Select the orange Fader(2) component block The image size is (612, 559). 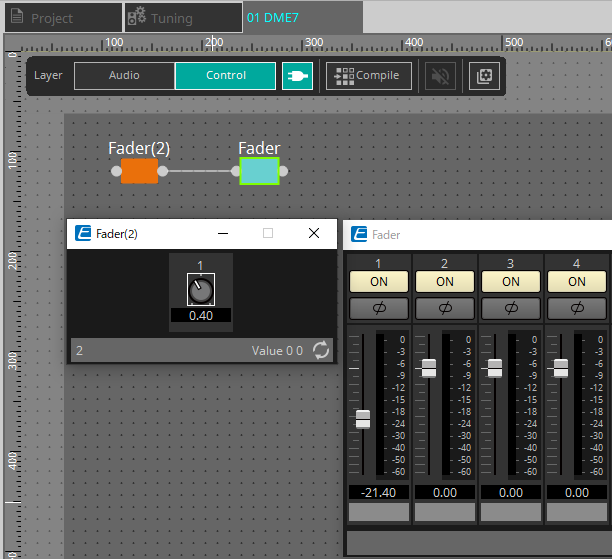(139, 171)
